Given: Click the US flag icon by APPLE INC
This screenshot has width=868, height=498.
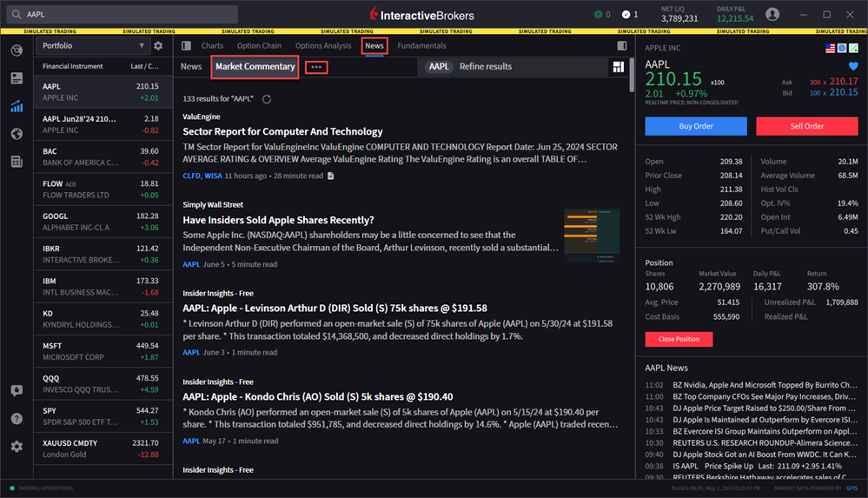Looking at the screenshot, I should tap(830, 48).
